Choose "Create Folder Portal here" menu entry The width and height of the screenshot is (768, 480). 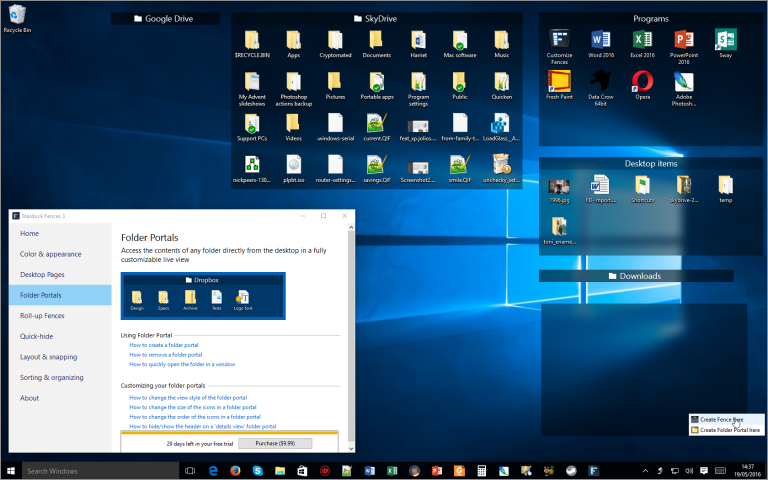[730, 430]
